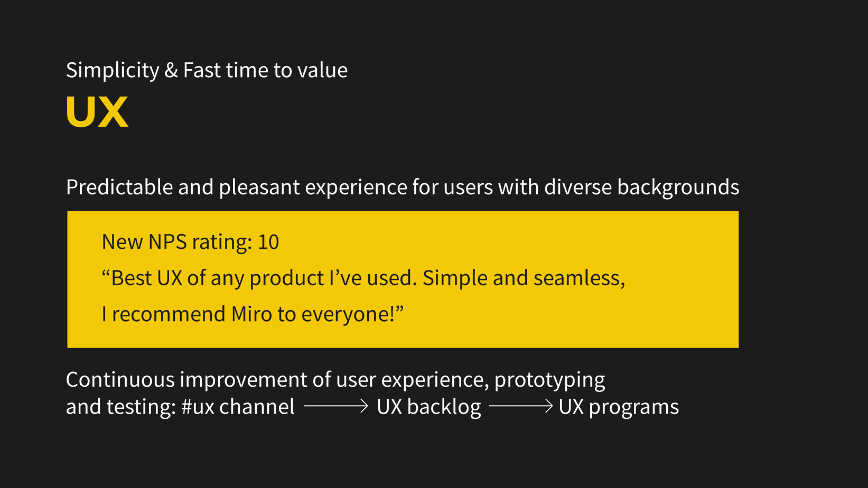Click the 'UX programs' label
The width and height of the screenshot is (868, 488).
click(x=619, y=407)
